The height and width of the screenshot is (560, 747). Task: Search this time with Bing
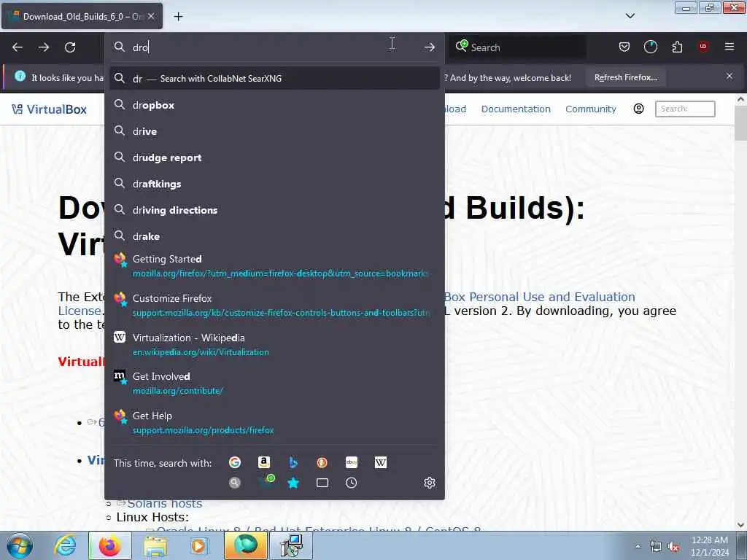[x=293, y=462]
